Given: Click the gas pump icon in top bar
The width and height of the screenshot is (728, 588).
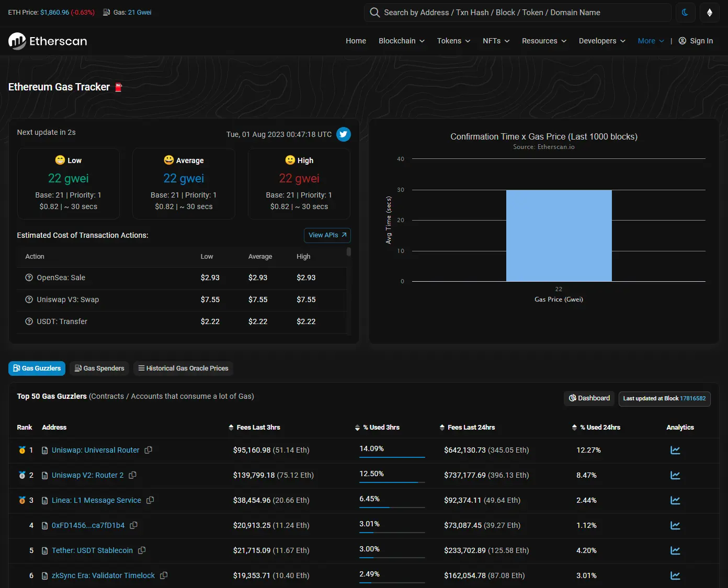Looking at the screenshot, I should [107, 12].
